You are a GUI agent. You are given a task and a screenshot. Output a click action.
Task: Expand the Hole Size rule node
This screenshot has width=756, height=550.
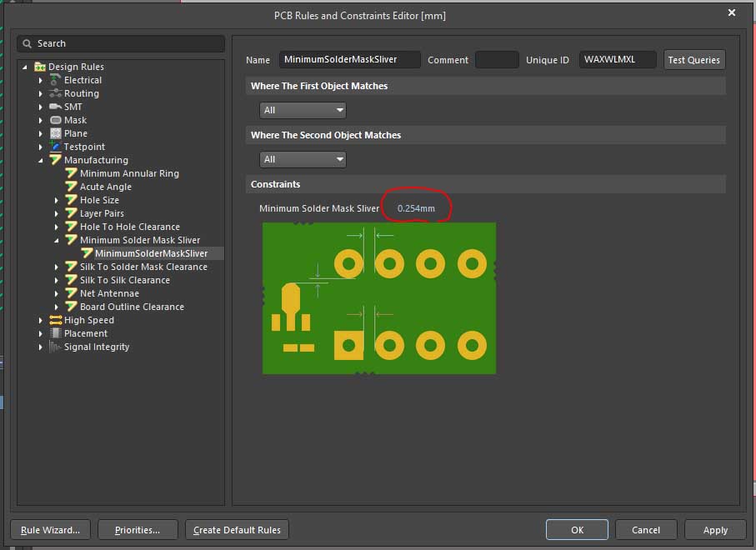coord(57,200)
